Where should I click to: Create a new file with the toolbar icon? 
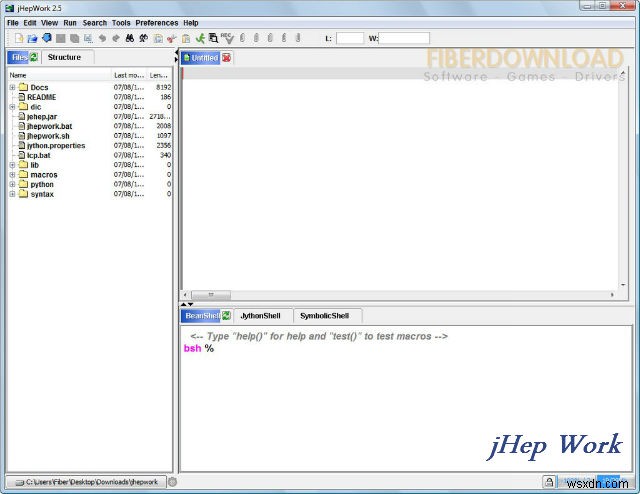(x=19, y=38)
